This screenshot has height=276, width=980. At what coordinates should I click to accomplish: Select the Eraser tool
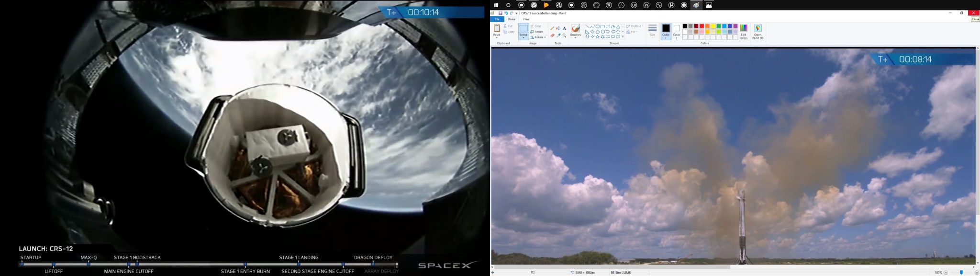(552, 35)
